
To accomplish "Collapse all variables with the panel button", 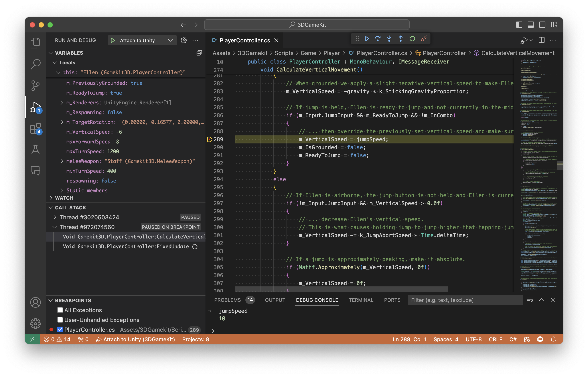I will [x=199, y=53].
